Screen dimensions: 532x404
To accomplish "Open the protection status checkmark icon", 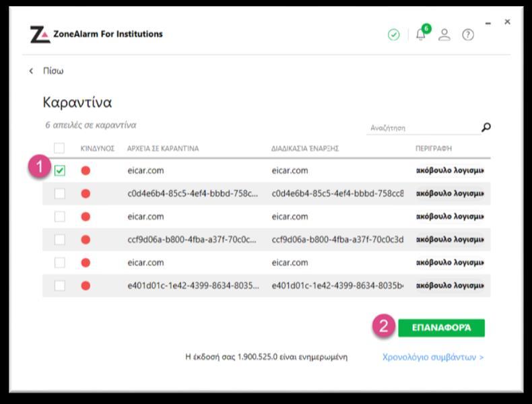I will pyautogui.click(x=393, y=34).
